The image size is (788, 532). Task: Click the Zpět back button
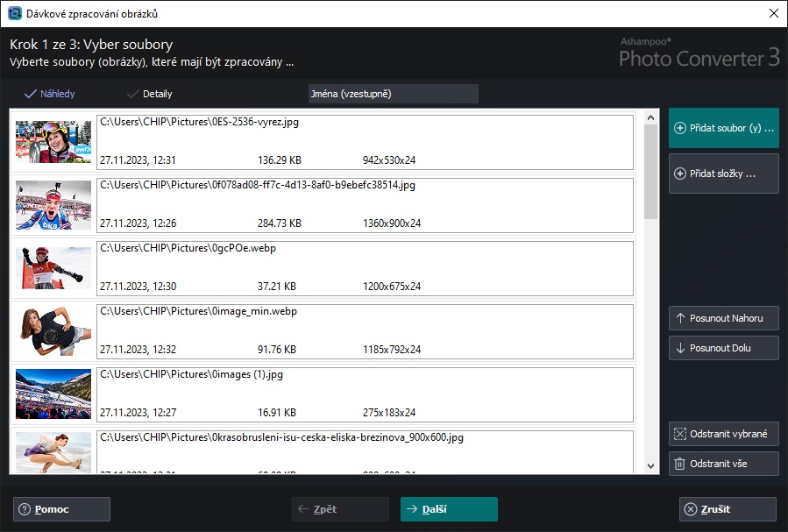pos(340,509)
